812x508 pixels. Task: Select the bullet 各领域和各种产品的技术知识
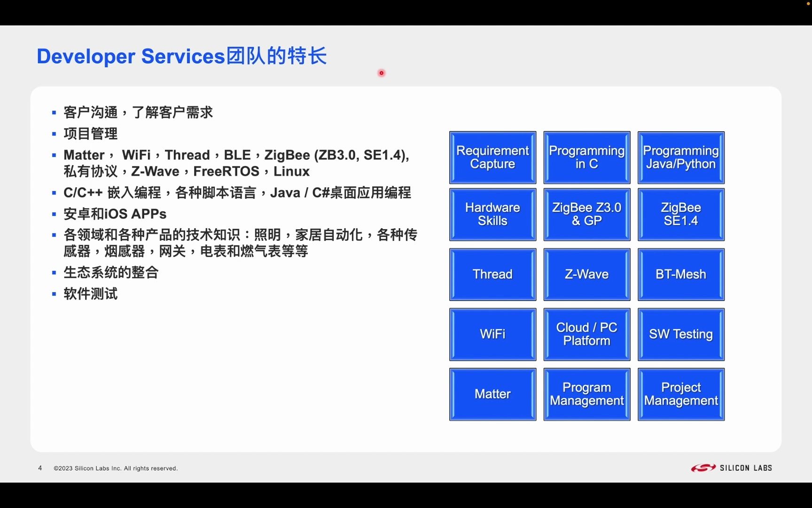pos(240,235)
